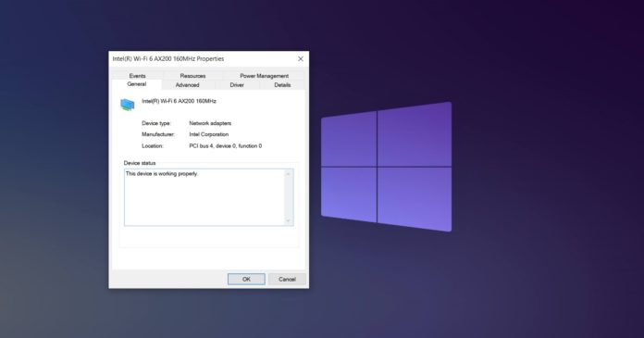Click the 'Device type:' label
644x338 pixels.
(x=156, y=123)
